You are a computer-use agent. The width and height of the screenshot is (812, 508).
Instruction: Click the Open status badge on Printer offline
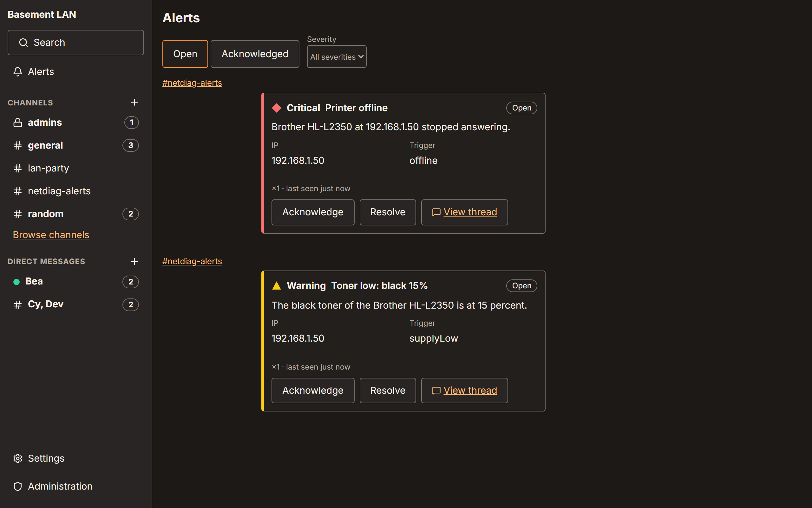pos(521,108)
